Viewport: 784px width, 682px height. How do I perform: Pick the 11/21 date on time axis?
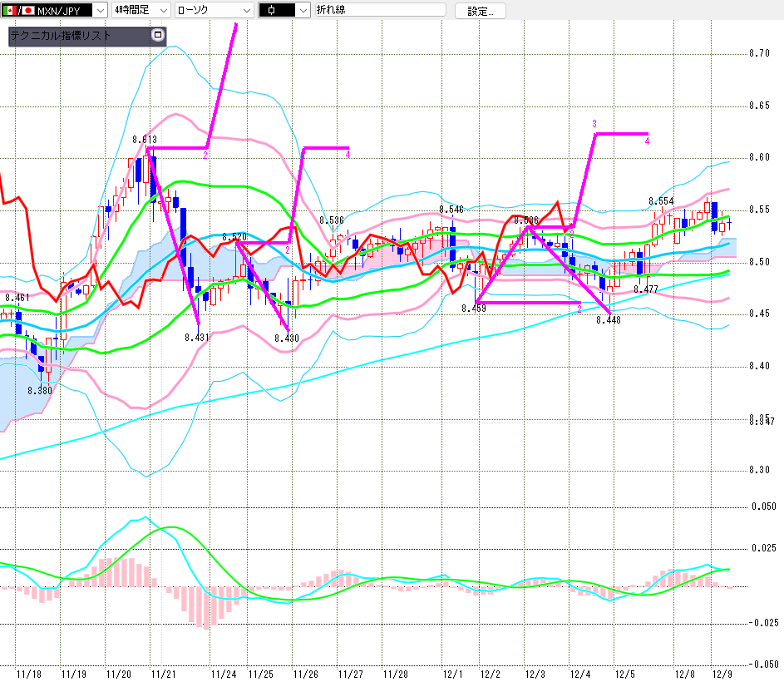(164, 673)
